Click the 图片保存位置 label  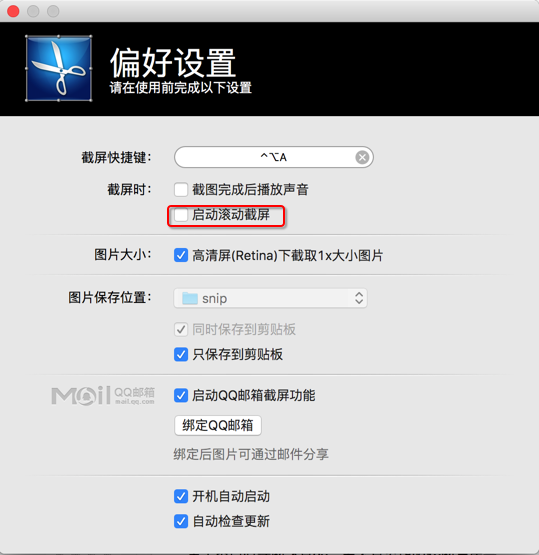pyautogui.click(x=110, y=298)
